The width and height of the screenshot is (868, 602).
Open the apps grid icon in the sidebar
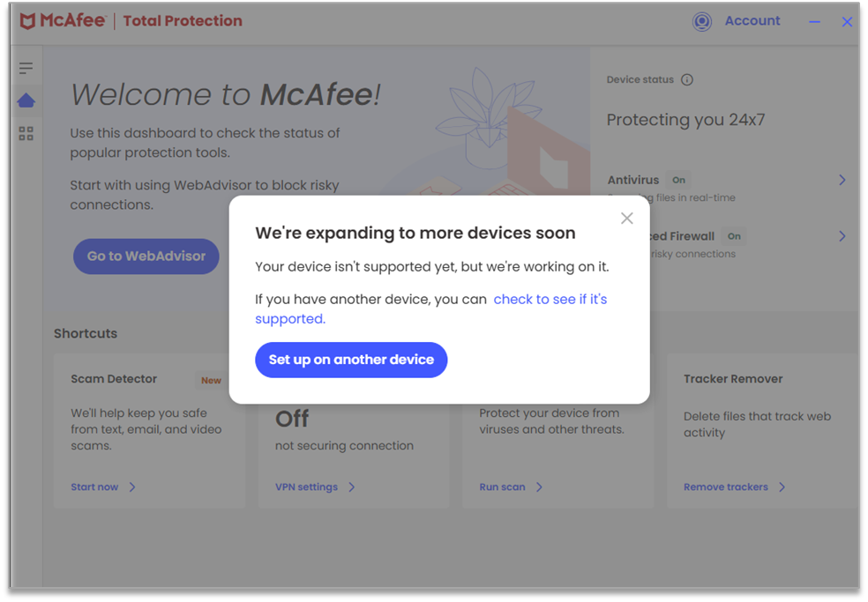[26, 133]
